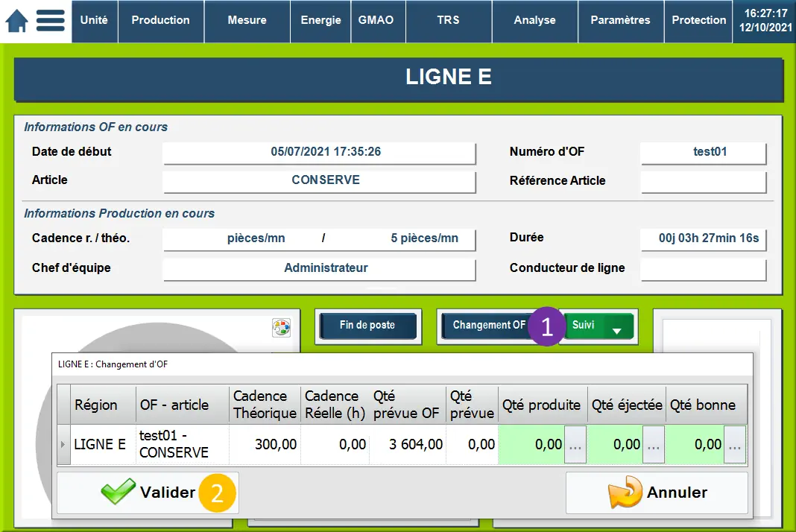Select the Cadence r. / théo. field
This screenshot has height=532, width=796.
click(319, 239)
